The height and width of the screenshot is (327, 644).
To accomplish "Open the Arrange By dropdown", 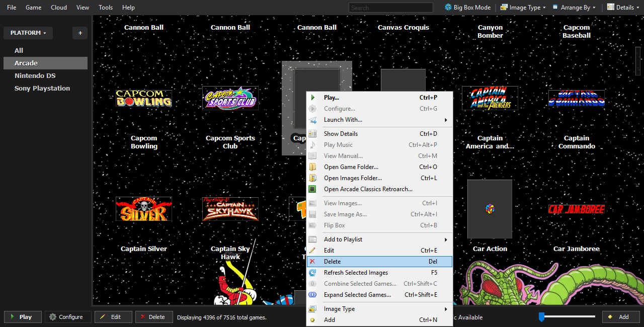I will (574, 8).
